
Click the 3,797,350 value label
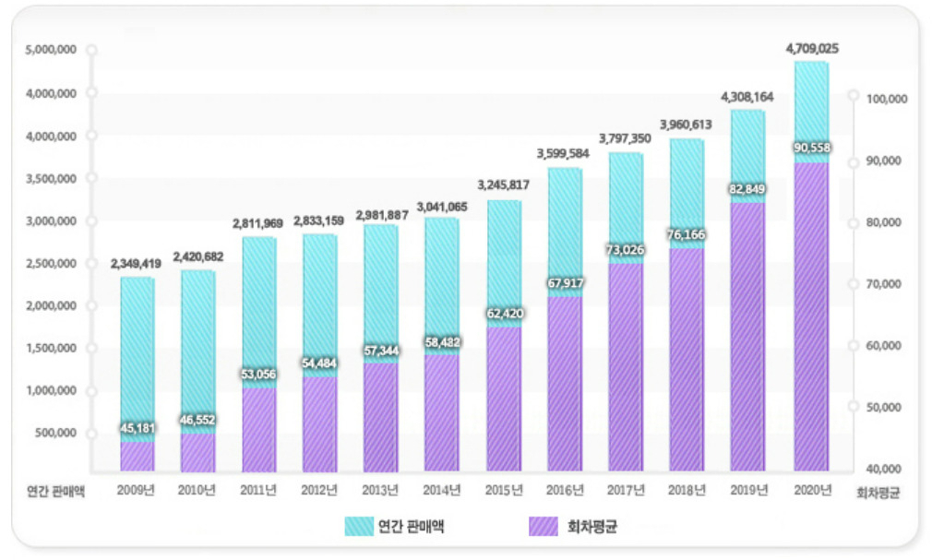(x=625, y=138)
